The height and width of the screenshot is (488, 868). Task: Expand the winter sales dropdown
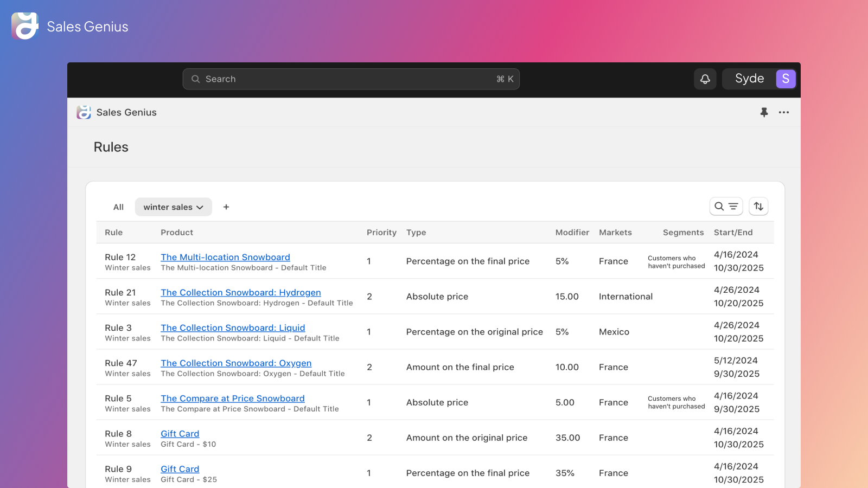click(x=200, y=207)
